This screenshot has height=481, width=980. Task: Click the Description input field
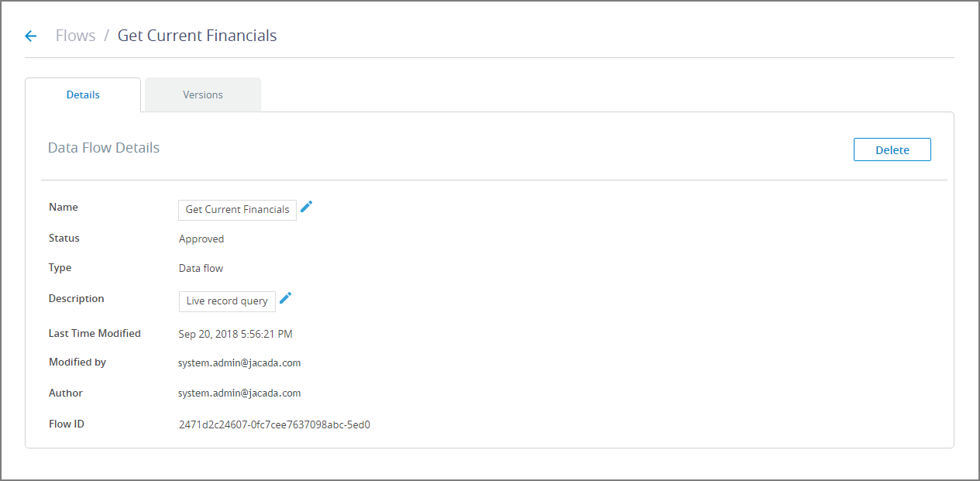(x=227, y=301)
